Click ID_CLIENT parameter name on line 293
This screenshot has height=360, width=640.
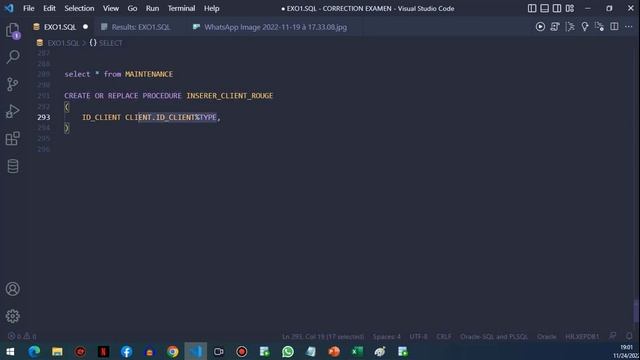click(x=101, y=117)
